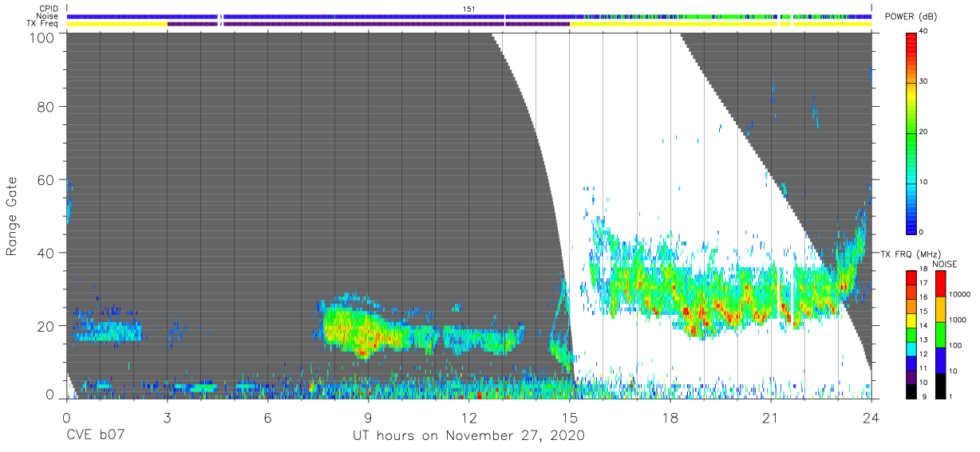Click the TX Freq strip above the plot
Image resolution: width=980 pixels, height=452 pixels.
tap(469, 24)
